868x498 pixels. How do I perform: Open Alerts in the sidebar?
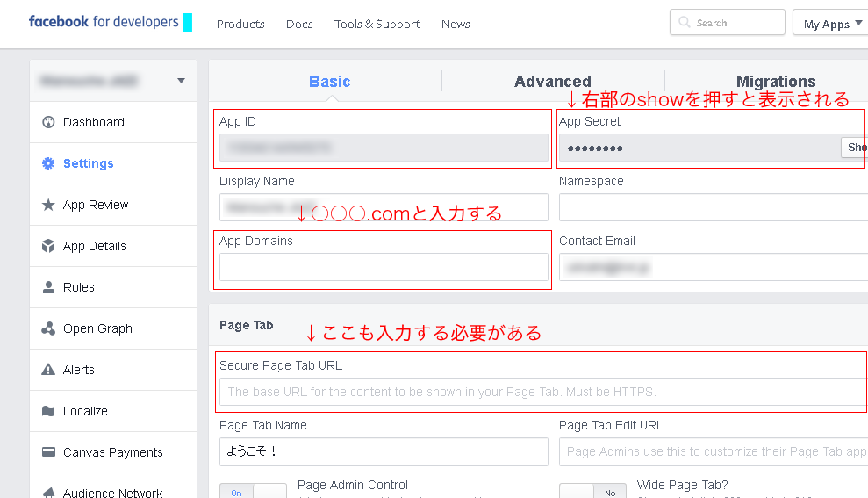(x=113, y=370)
